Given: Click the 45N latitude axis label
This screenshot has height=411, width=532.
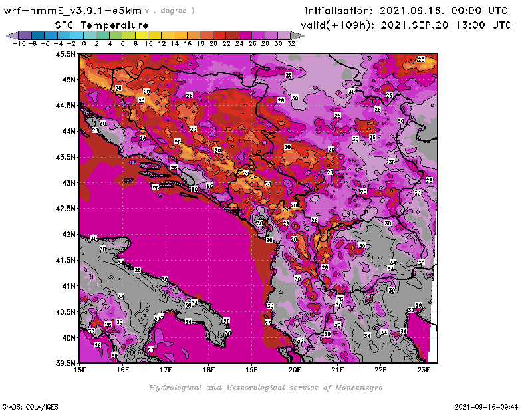Looking at the screenshot, I should pos(69,80).
